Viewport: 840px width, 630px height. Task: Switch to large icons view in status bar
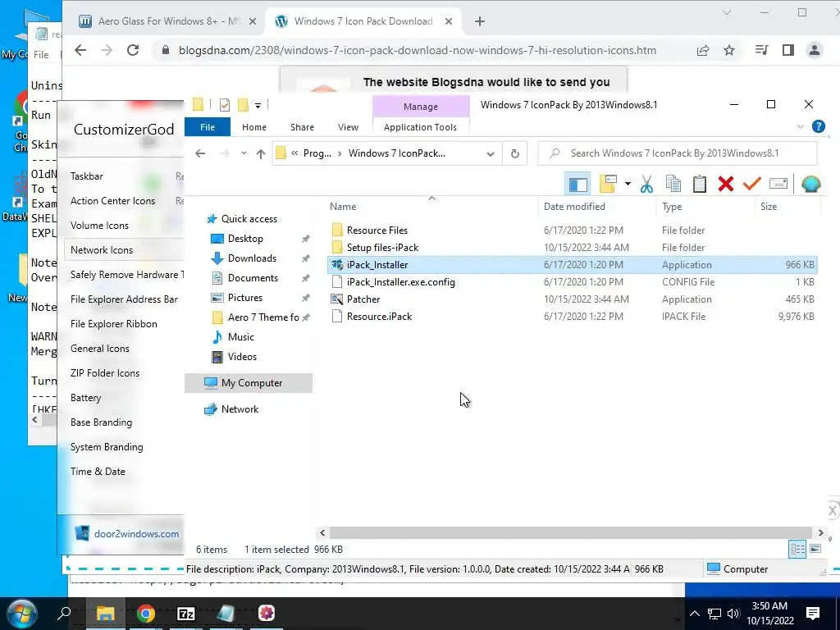click(815, 549)
